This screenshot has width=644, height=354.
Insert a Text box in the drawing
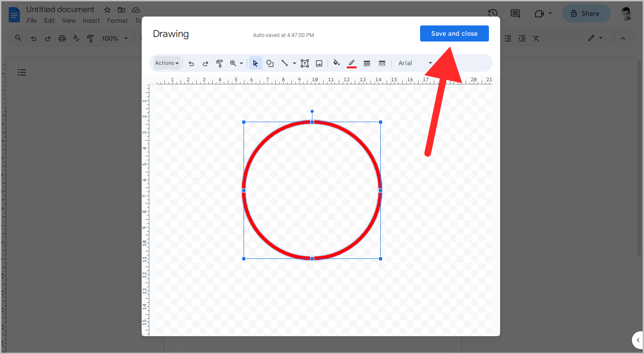[x=305, y=63]
